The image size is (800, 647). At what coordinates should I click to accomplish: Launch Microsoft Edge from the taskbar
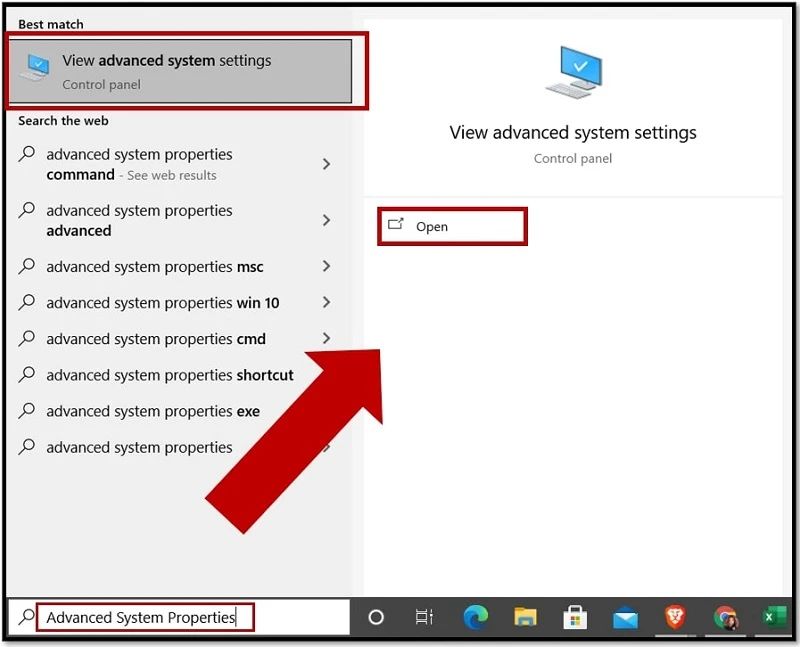[x=476, y=617]
